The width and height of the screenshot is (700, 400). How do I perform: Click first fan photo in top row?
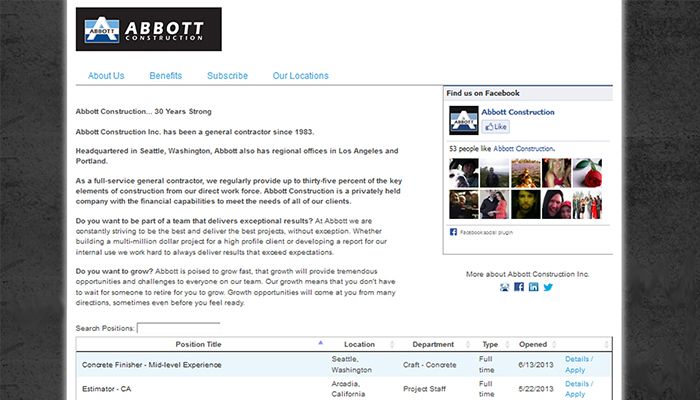pyautogui.click(x=464, y=173)
